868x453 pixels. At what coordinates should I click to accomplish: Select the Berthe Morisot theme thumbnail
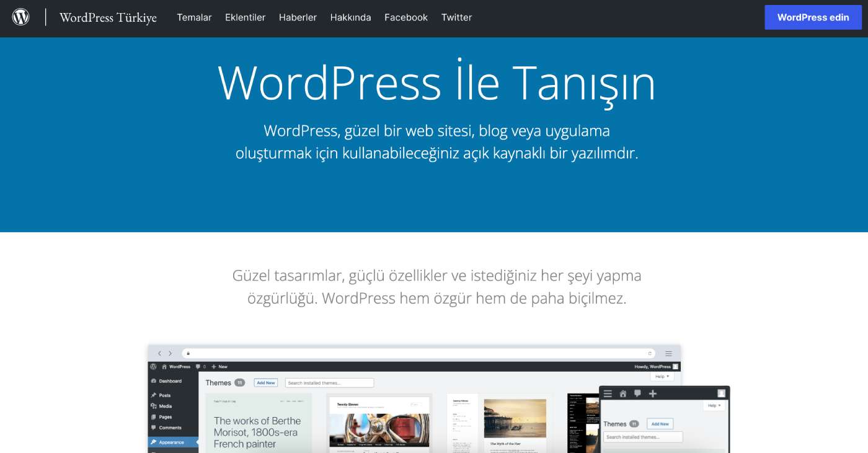[x=259, y=423]
